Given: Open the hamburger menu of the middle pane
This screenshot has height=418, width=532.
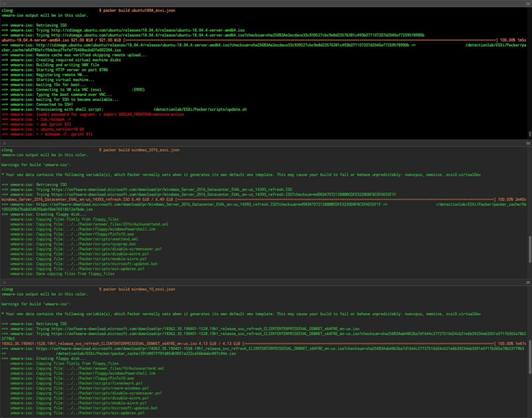Looking at the screenshot, I should point(528,143).
